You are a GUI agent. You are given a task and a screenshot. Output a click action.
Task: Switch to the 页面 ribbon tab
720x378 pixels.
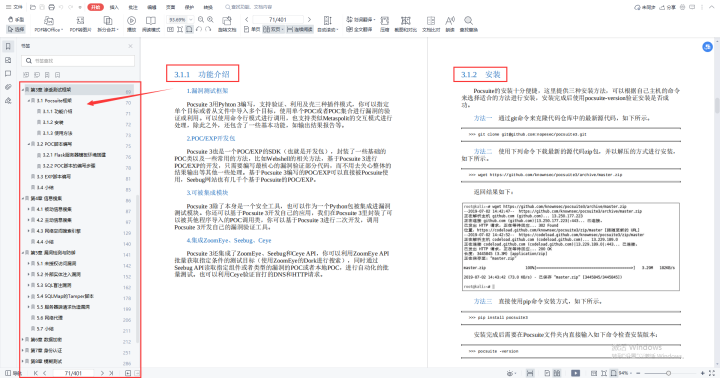click(x=170, y=7)
